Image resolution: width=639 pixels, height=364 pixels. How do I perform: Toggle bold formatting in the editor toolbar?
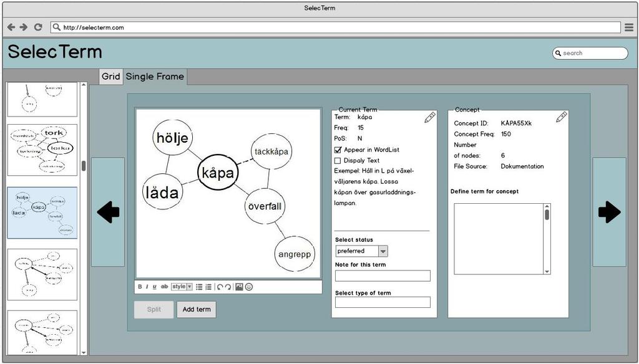pos(140,287)
